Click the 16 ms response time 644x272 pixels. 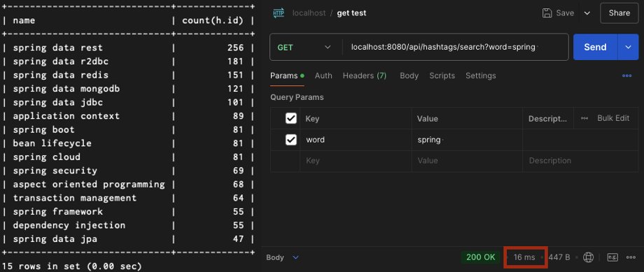point(524,257)
